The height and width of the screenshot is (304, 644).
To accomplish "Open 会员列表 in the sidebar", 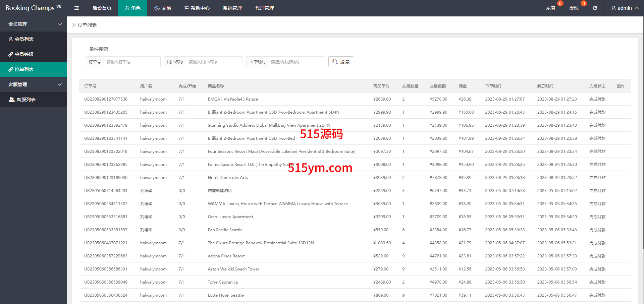I will coord(24,39).
